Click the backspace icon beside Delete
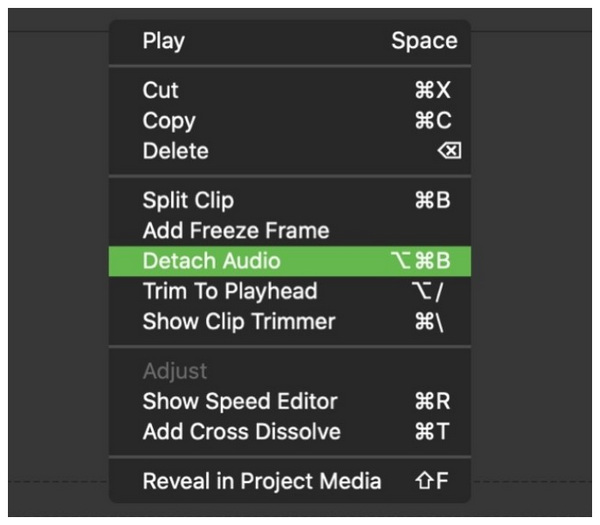Viewport: 600px width, 525px height. pos(449,152)
